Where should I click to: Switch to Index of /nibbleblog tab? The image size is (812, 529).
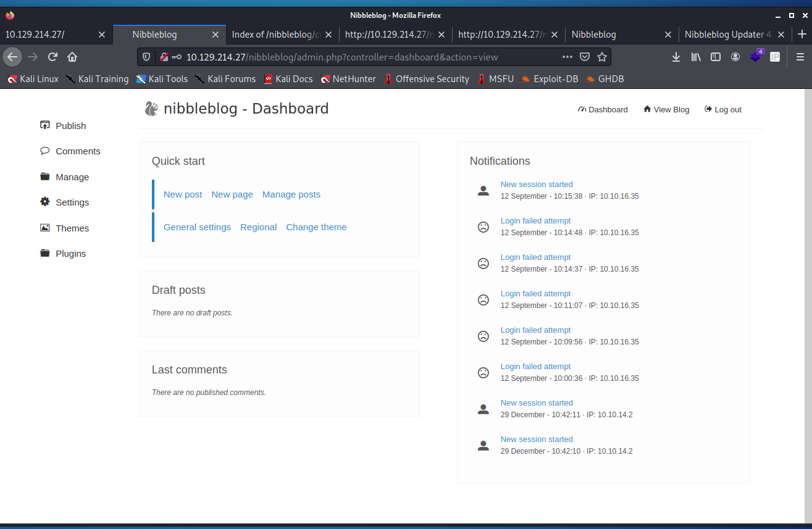click(276, 35)
